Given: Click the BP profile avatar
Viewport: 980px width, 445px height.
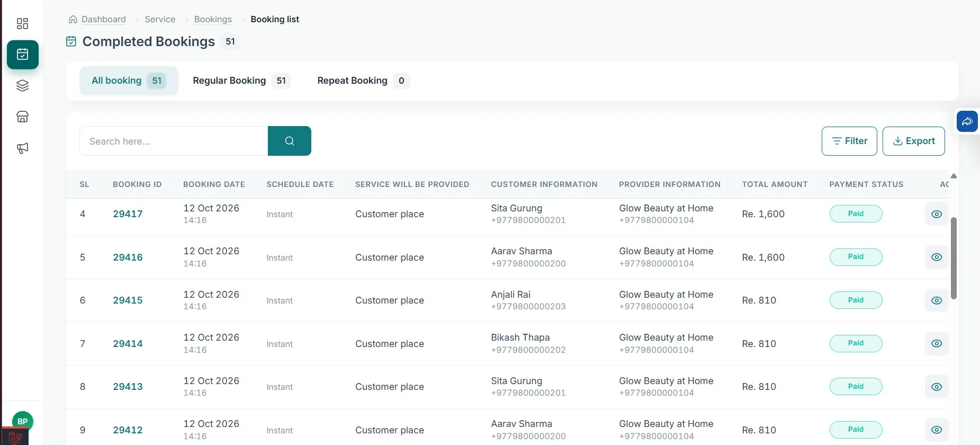Looking at the screenshot, I should [x=22, y=422].
